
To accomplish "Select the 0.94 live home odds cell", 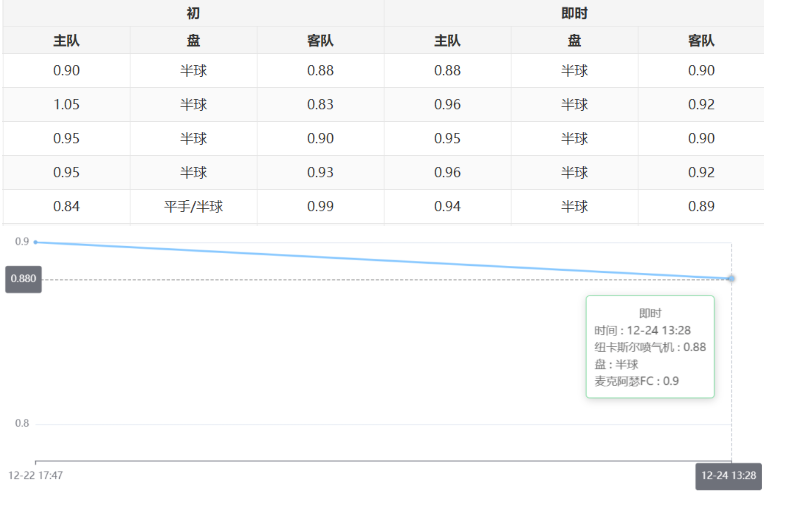I will click(447, 207).
